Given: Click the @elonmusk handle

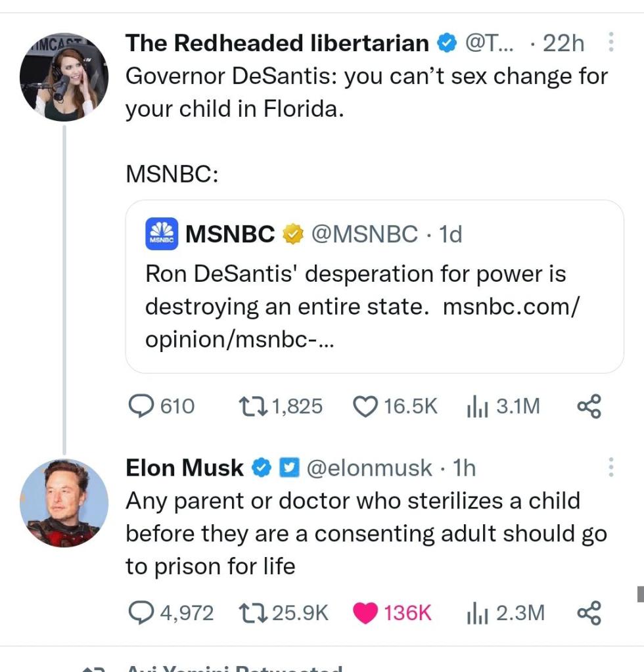Looking at the screenshot, I should [x=369, y=468].
